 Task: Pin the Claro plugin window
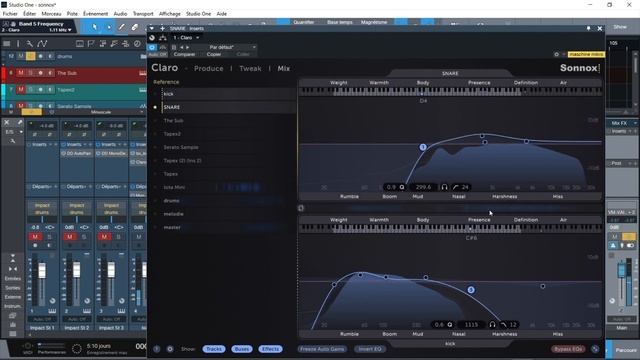point(588,29)
